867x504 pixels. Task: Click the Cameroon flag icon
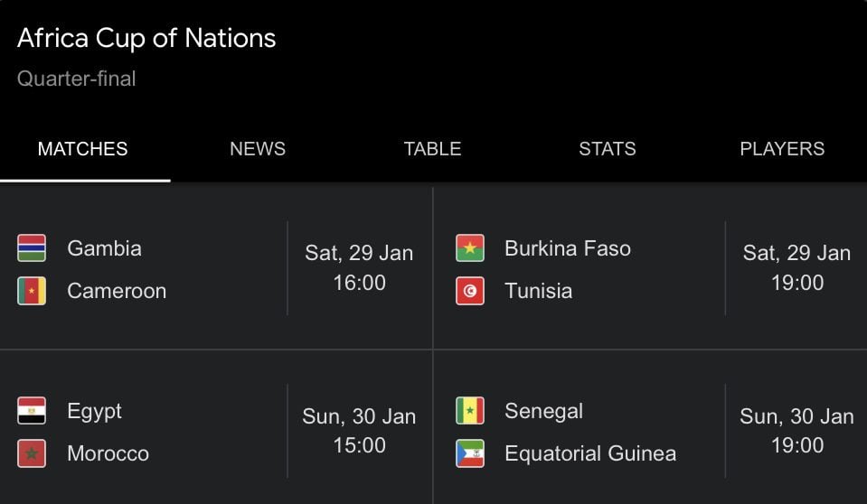point(32,291)
